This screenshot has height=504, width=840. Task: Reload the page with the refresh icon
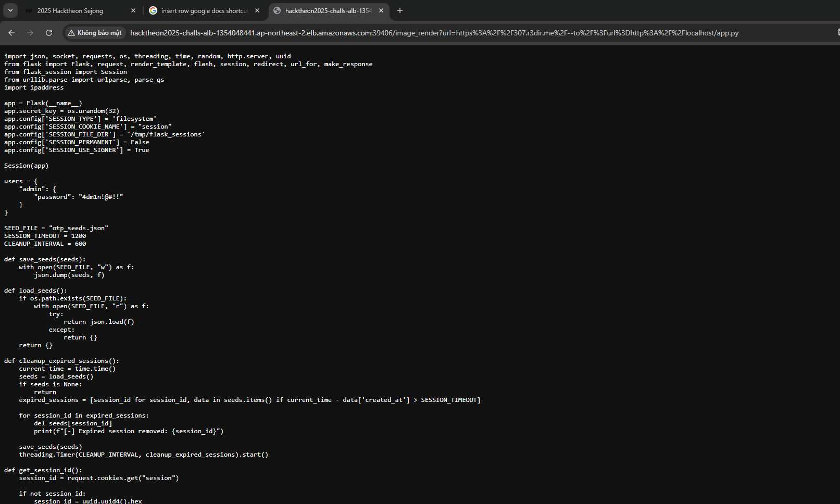[x=48, y=32]
